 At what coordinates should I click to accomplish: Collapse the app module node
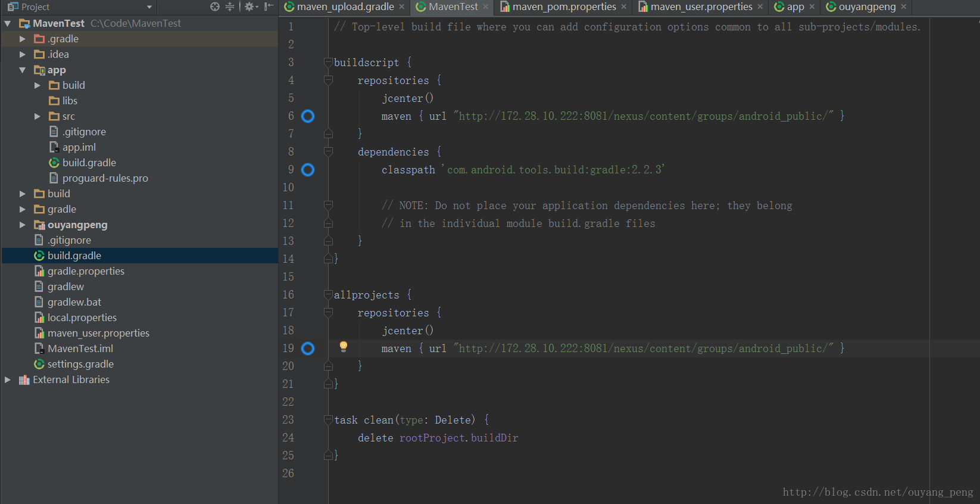point(23,70)
